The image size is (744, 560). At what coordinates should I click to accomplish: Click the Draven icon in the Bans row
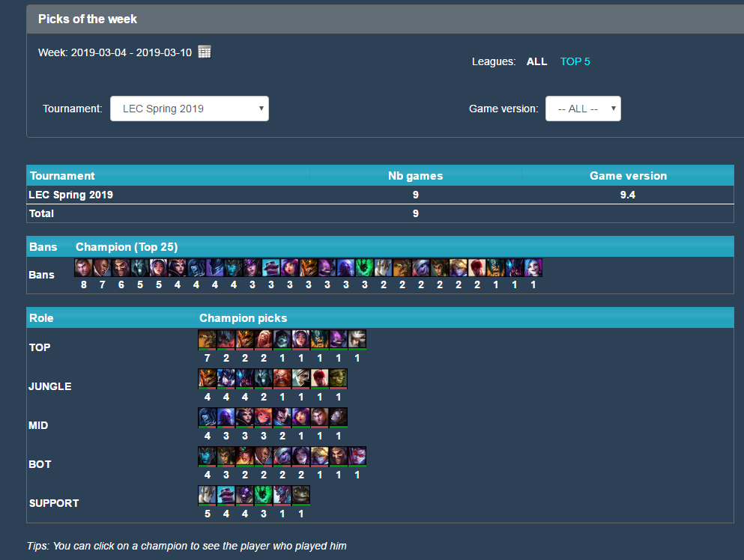point(121,268)
